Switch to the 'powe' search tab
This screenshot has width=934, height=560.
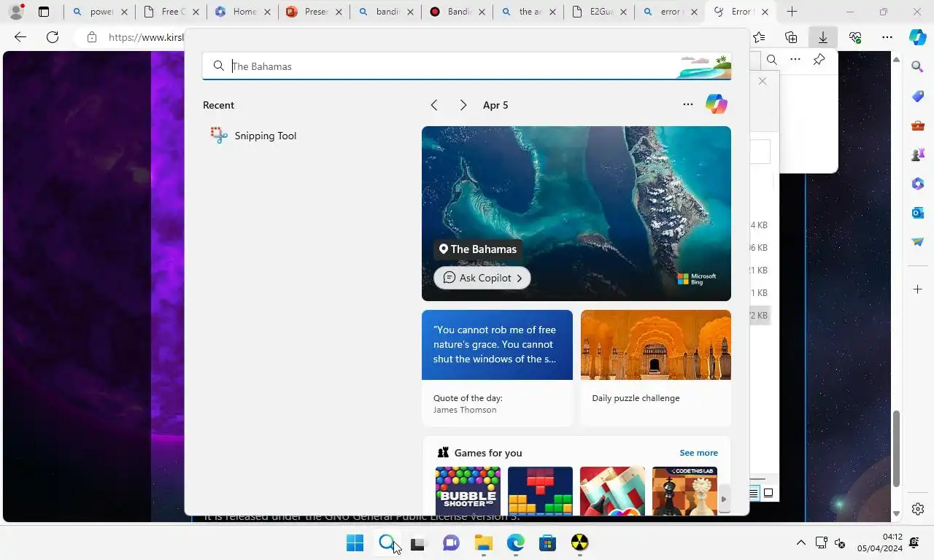tap(99, 12)
